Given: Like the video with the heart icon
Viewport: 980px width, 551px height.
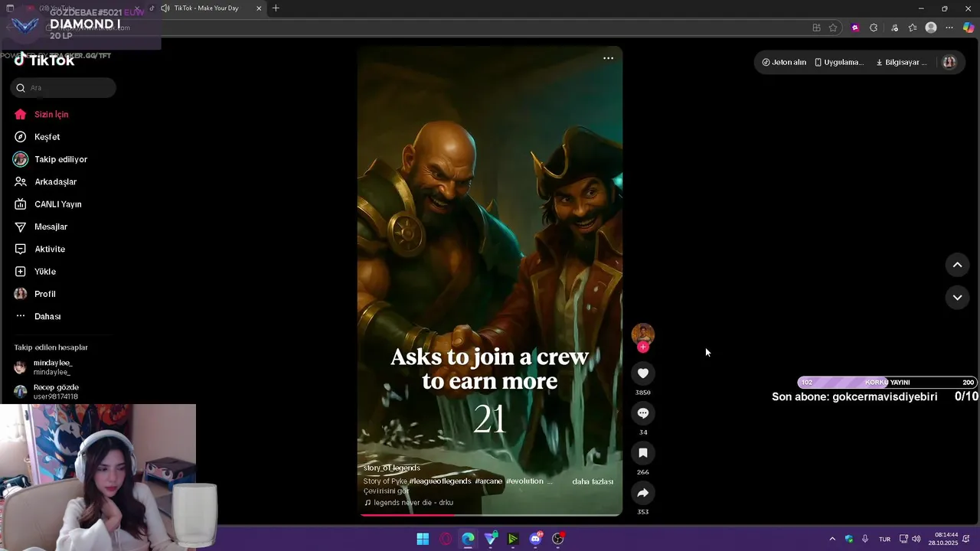Looking at the screenshot, I should (x=643, y=373).
